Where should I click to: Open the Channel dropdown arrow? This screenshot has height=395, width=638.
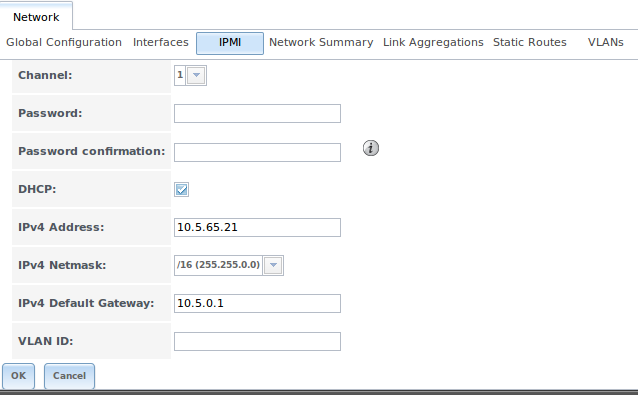(196, 75)
